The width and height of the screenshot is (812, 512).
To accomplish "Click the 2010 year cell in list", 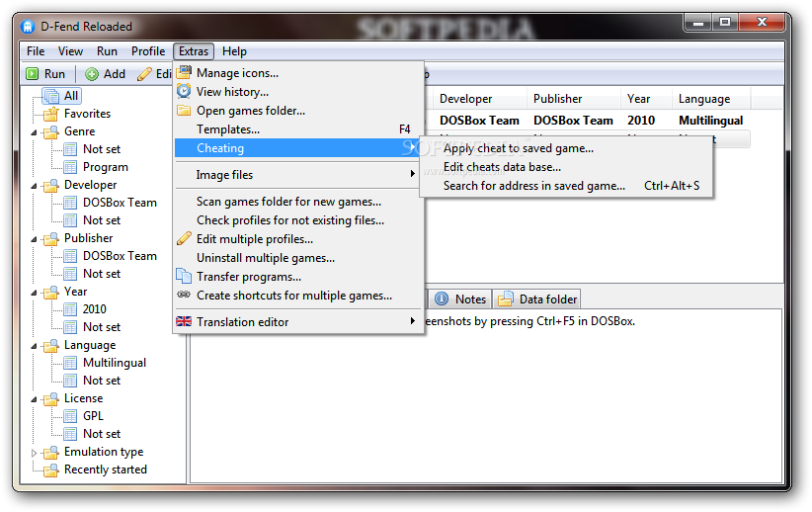I will (641, 121).
